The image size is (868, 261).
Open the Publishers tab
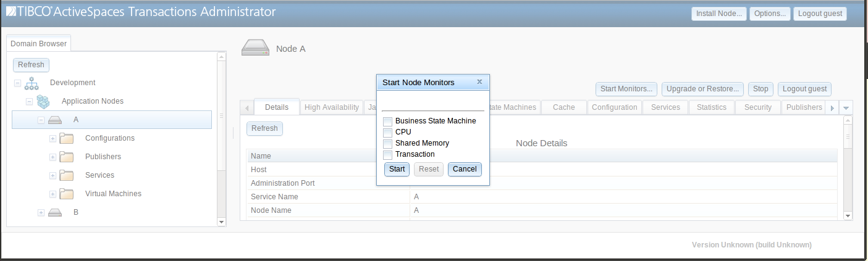[x=804, y=107]
